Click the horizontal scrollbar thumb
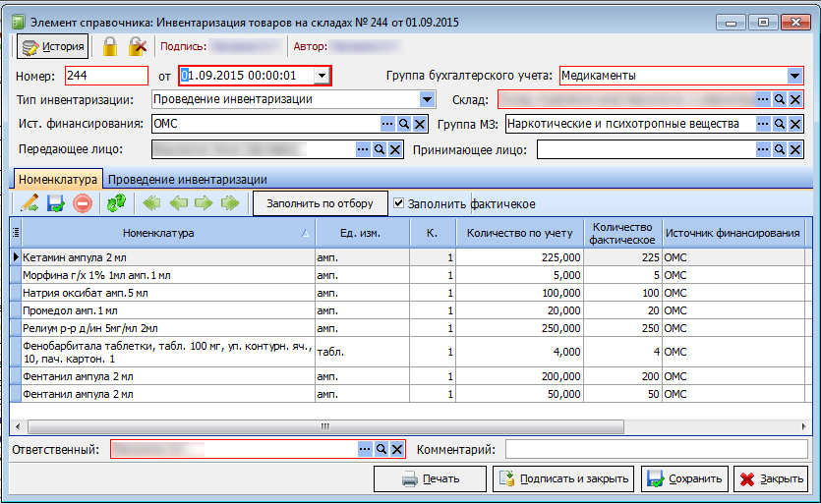Viewport: 821px width, 504px height. click(325, 426)
